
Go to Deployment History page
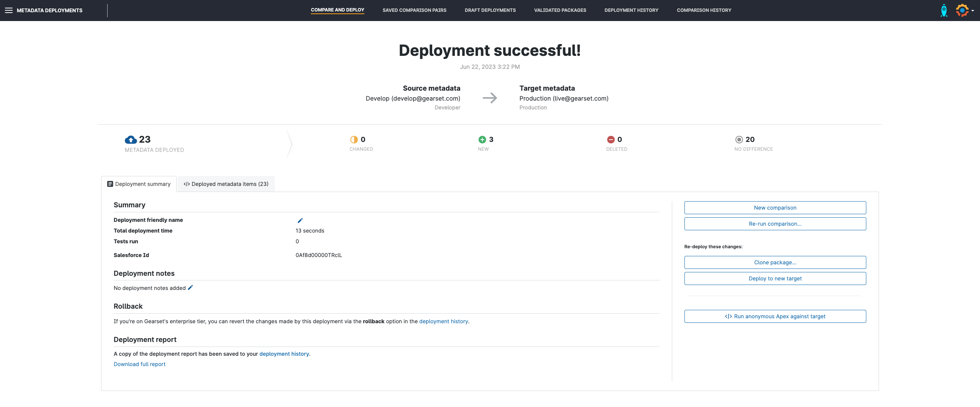pos(631,10)
